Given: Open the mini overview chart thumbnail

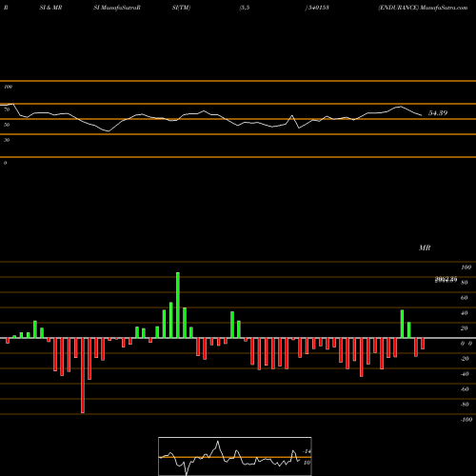Looking at the screenshot, I should coord(235,456).
